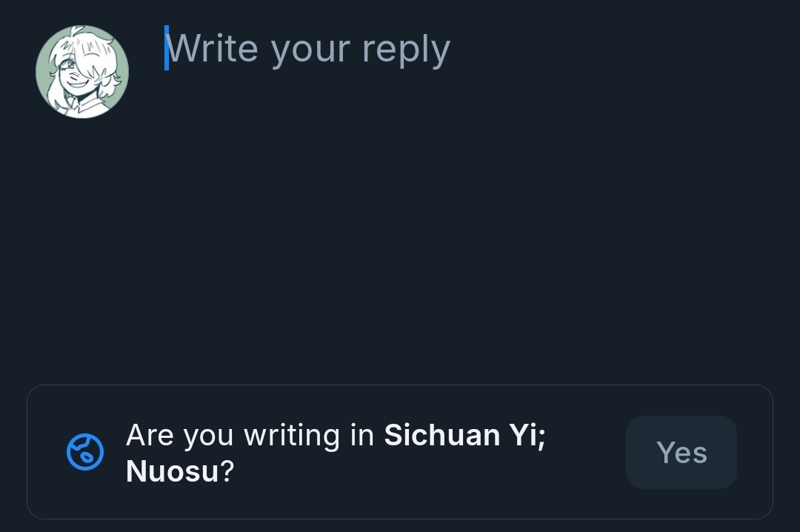The image size is (800, 532).
Task: Tap the bold 'Sichuan Yi;' language name
Action: pos(464,435)
